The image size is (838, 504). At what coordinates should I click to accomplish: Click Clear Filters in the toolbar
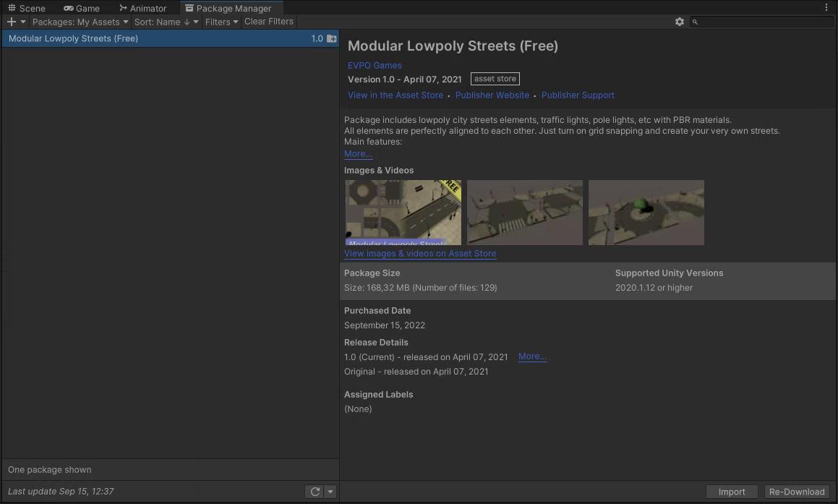tap(269, 22)
